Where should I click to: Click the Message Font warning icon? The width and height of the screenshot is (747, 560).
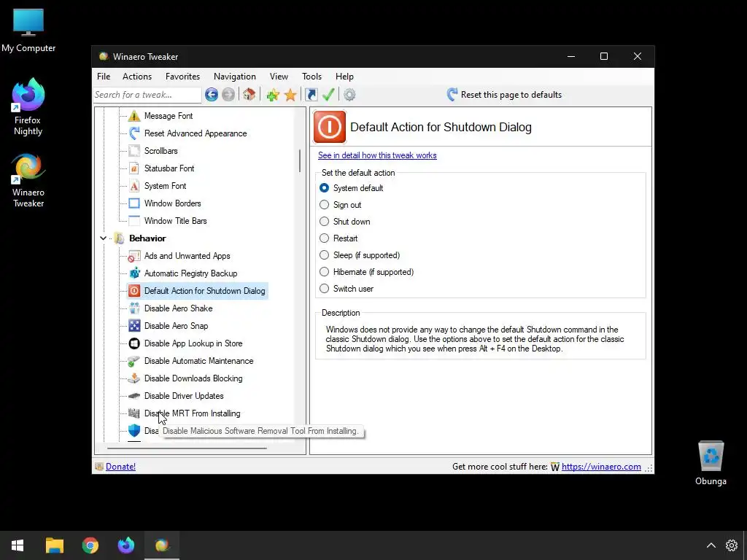point(134,116)
